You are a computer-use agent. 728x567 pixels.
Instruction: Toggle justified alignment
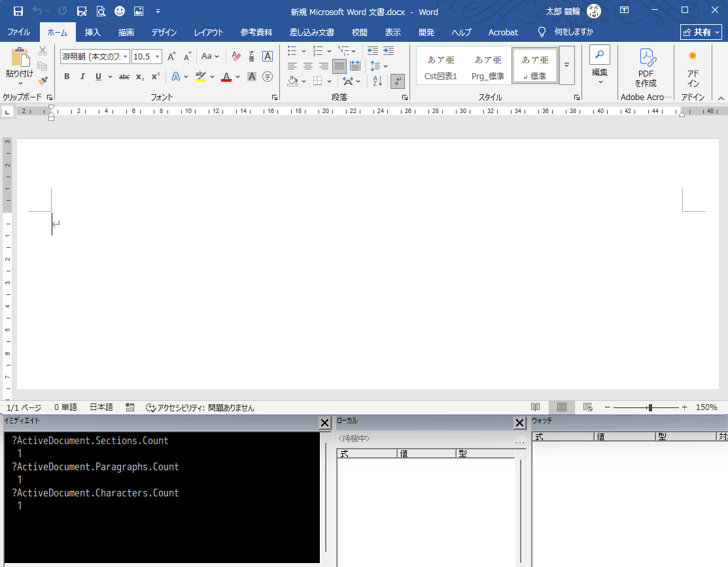pyautogui.click(x=339, y=66)
